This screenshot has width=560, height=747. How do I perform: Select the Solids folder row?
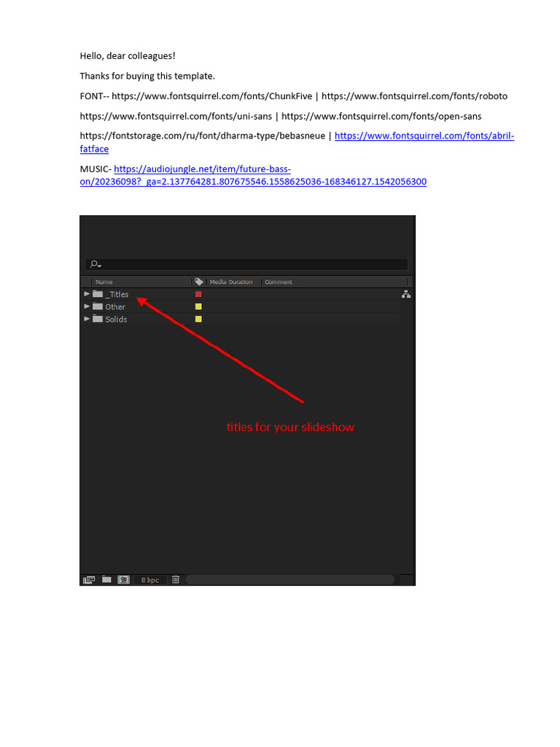(x=241, y=320)
